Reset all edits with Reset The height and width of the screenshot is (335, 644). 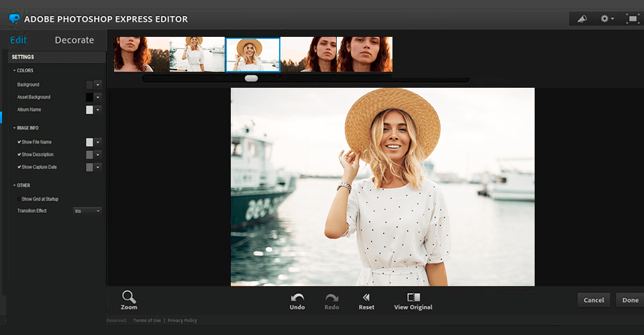click(366, 301)
